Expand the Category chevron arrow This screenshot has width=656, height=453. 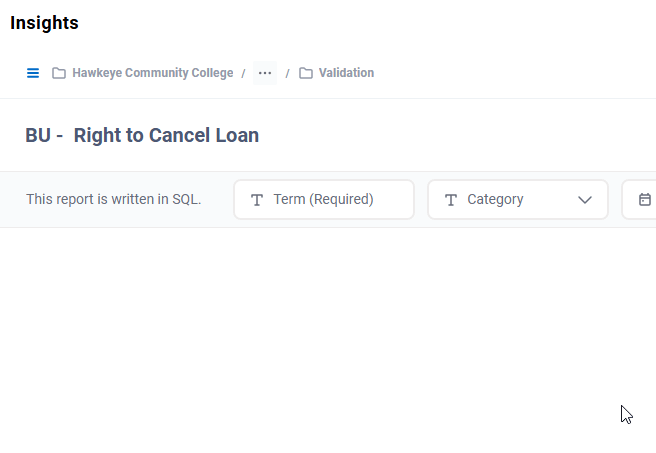coord(585,200)
